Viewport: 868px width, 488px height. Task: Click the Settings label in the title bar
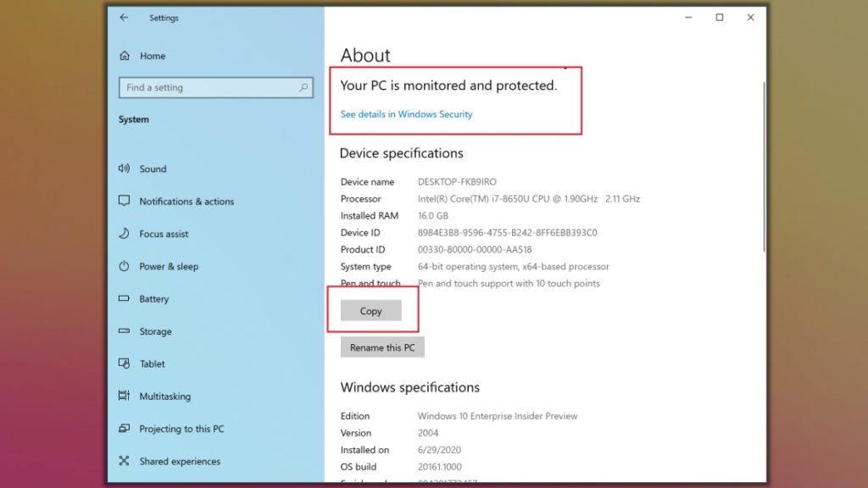point(164,17)
